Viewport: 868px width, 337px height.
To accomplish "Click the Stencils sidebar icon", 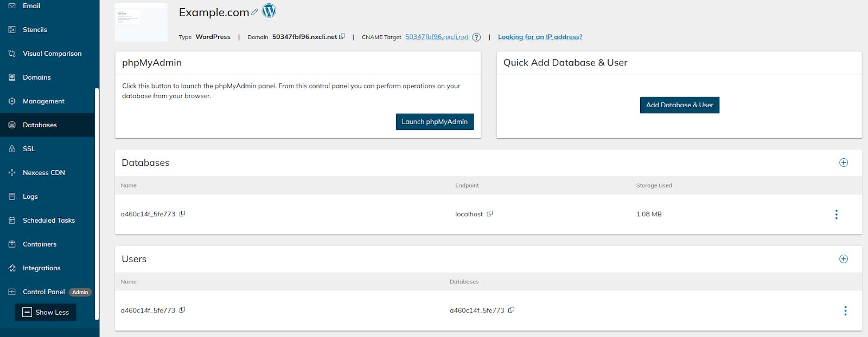I will pyautogui.click(x=12, y=30).
